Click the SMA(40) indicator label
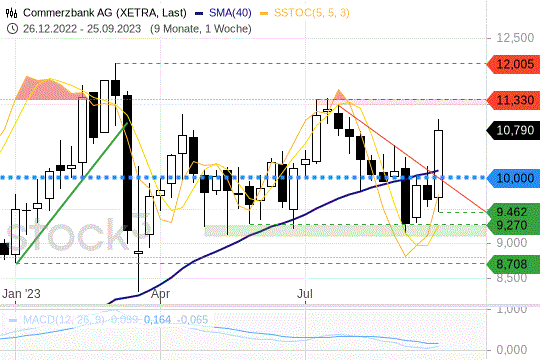The height and width of the screenshot is (360, 540). coord(230,13)
